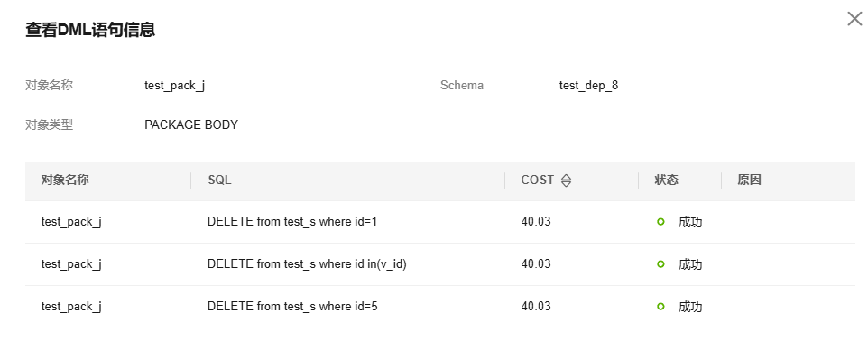Click the 对象类型 field label
Viewport: 868px width, 351px height.
(50, 125)
